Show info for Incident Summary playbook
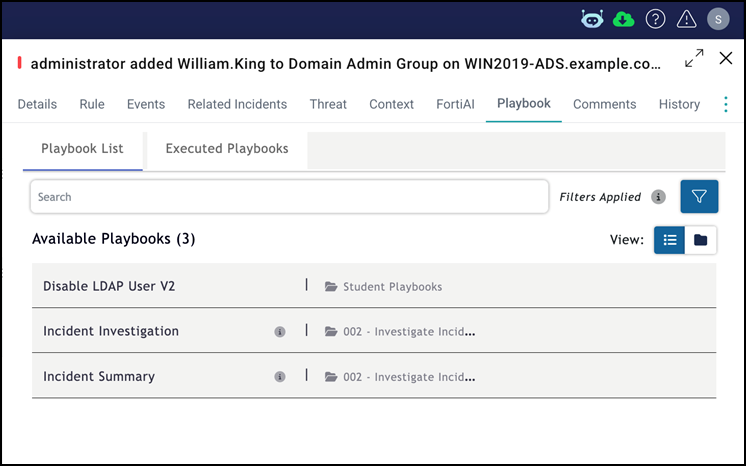This screenshot has width=746, height=466. click(x=280, y=377)
